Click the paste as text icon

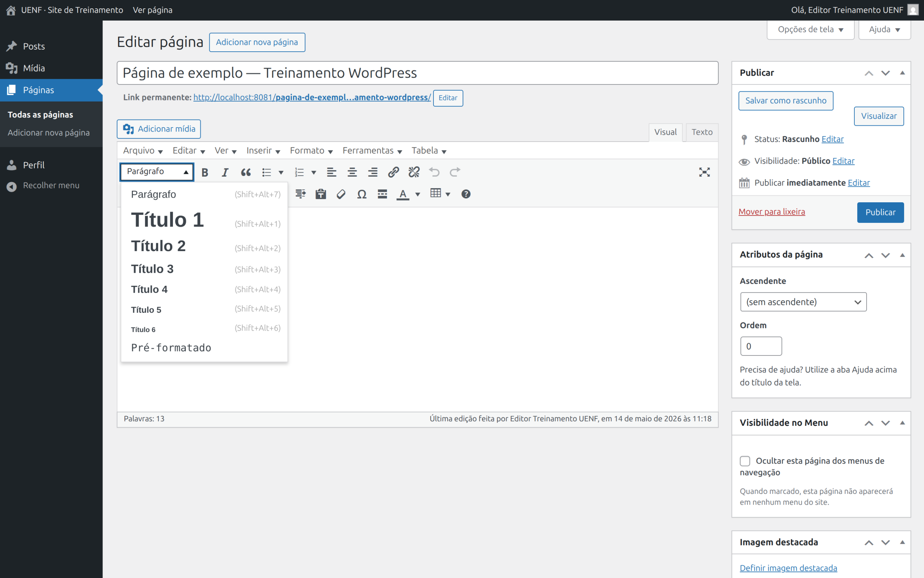click(x=321, y=194)
